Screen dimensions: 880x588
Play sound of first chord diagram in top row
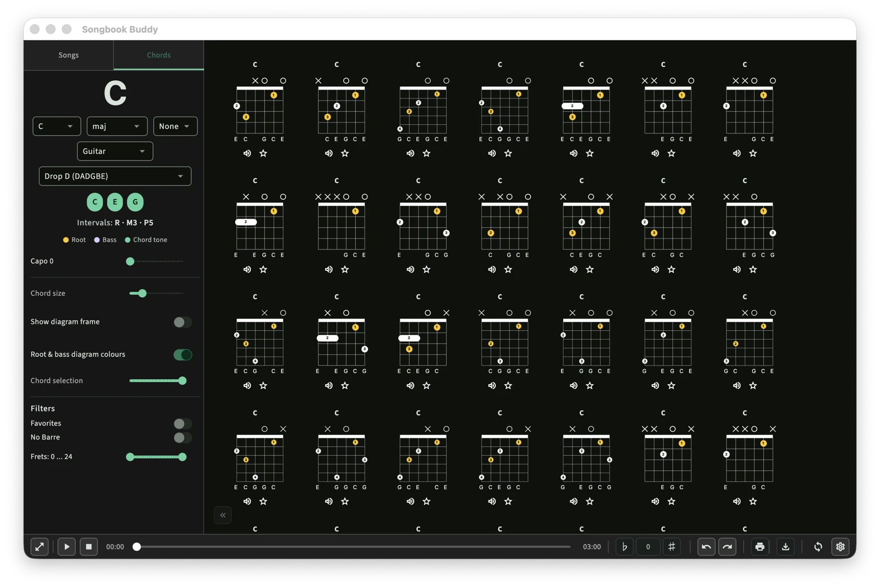pos(247,153)
